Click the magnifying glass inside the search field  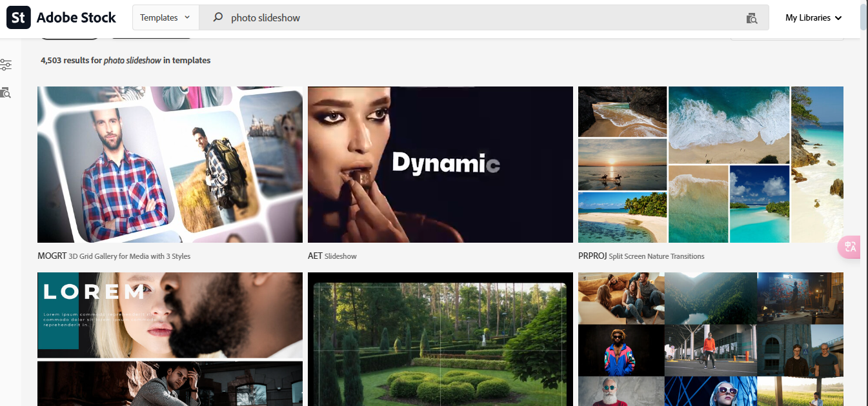[x=219, y=17]
